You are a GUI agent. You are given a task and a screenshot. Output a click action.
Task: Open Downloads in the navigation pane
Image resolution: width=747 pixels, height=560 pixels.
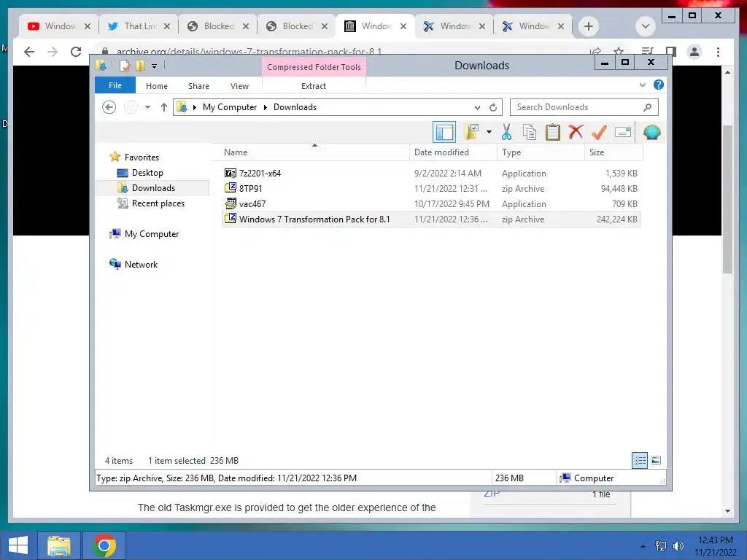pyautogui.click(x=153, y=188)
